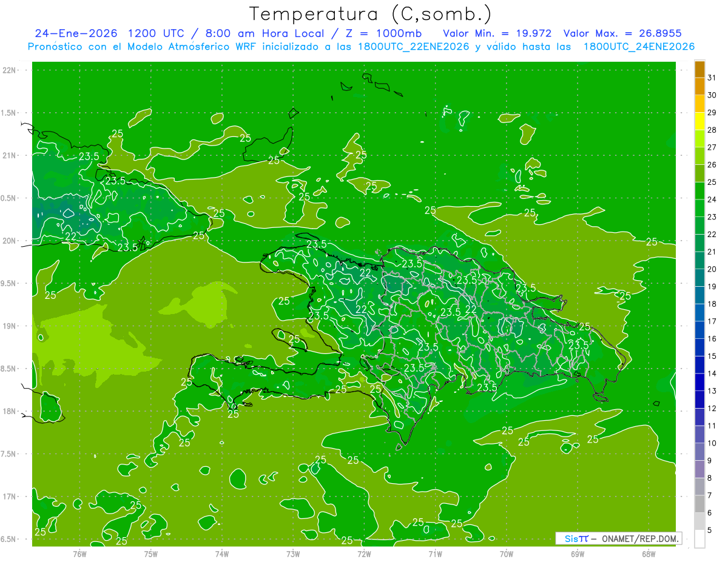Click the 75W longitude axis label

point(151,554)
